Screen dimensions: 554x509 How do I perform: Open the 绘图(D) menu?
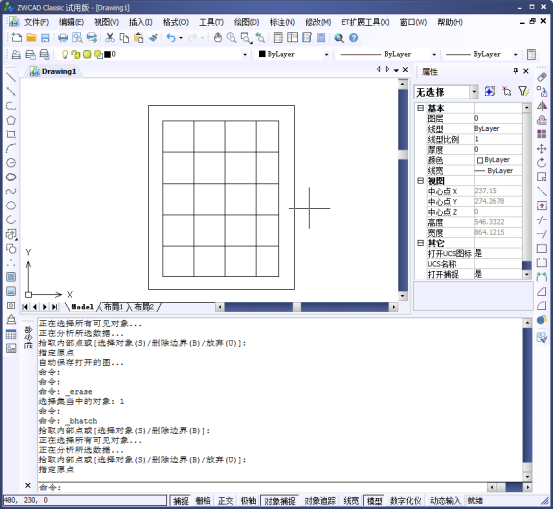coord(246,22)
